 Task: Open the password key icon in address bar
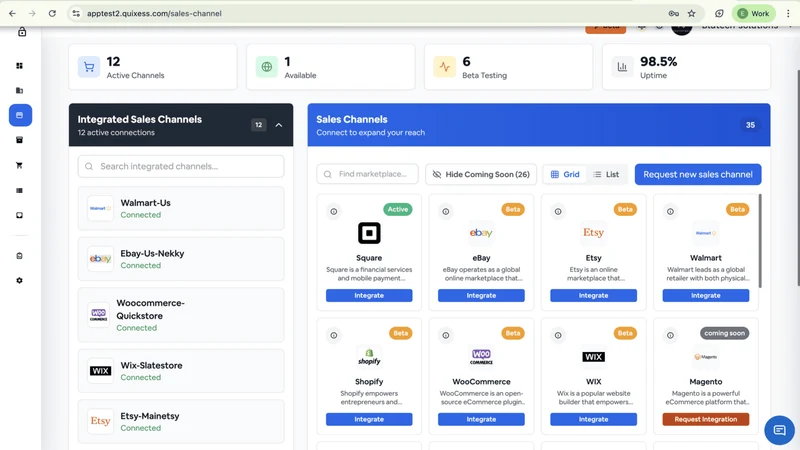tap(673, 14)
